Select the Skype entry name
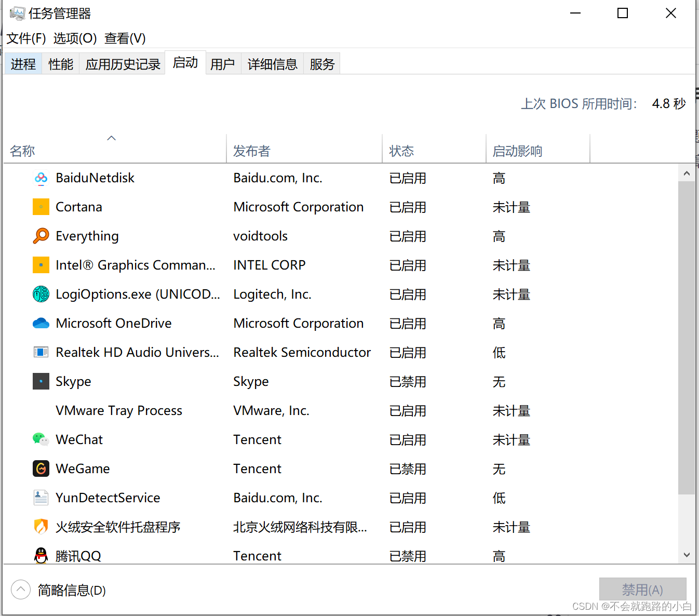 [x=73, y=382]
